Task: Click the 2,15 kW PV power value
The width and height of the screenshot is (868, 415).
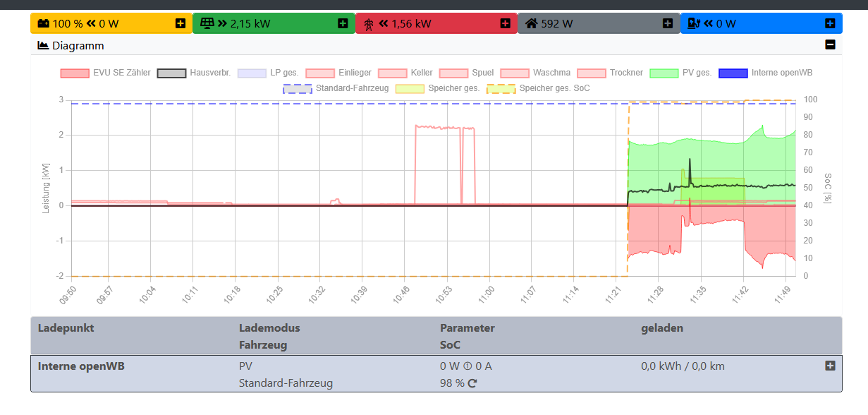Action: 250,23
